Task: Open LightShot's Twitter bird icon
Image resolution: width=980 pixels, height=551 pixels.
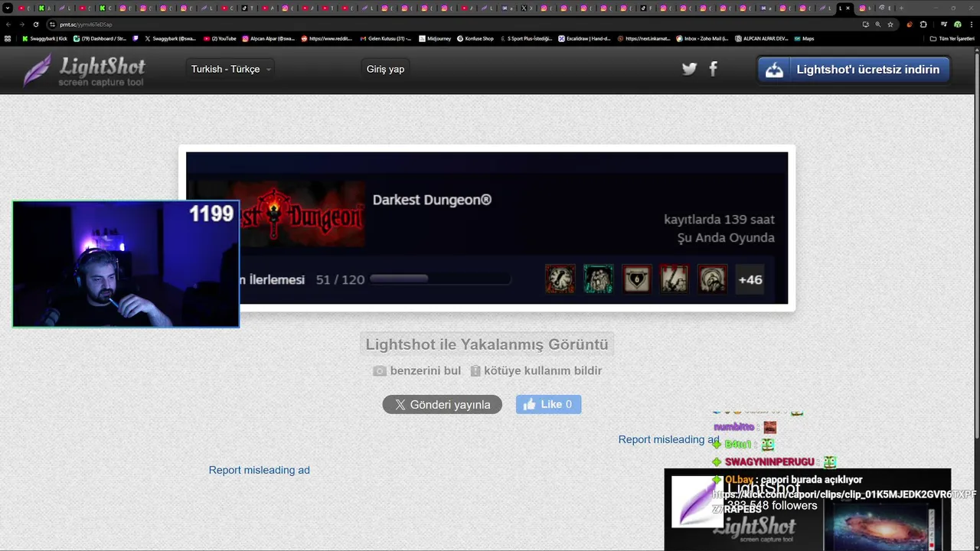Action: click(689, 69)
